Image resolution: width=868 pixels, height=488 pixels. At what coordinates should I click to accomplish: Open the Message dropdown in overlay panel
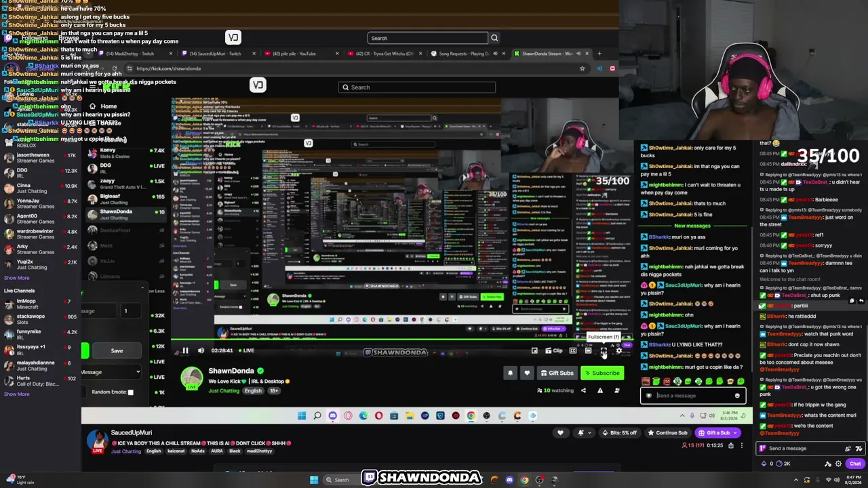110,372
